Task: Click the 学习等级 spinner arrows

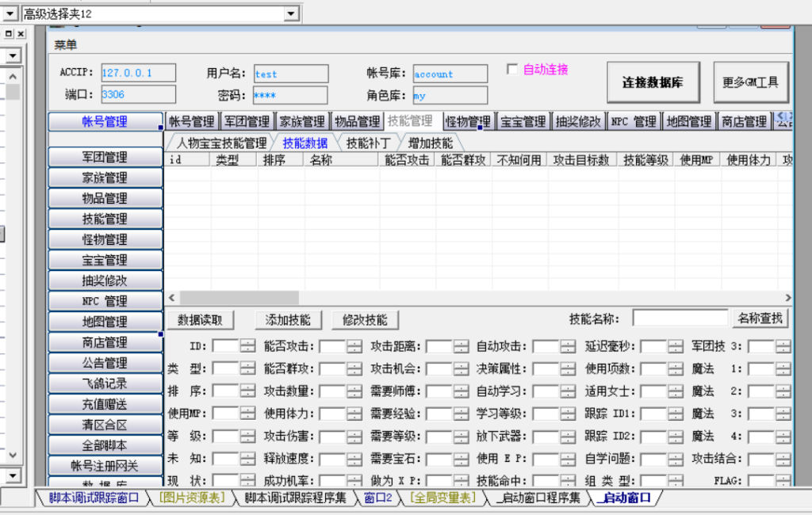Action: tap(568, 414)
